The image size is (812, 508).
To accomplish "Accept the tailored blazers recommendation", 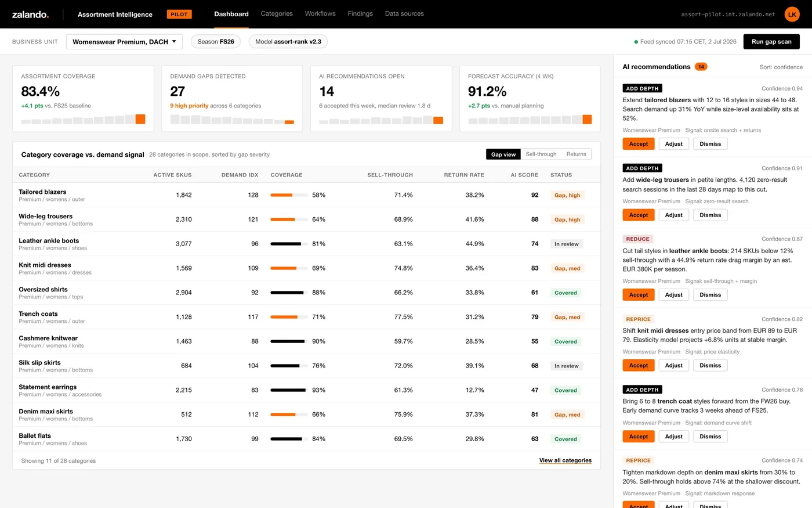I will tap(639, 144).
